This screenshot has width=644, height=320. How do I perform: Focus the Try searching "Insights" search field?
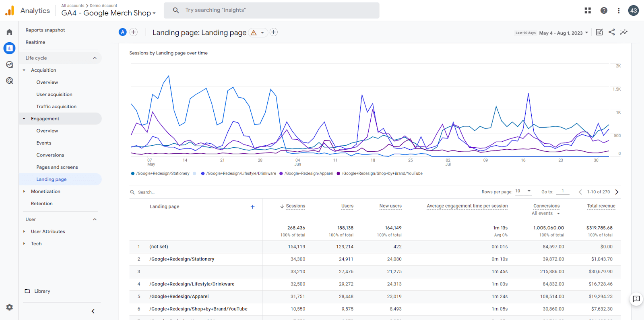[272, 10]
